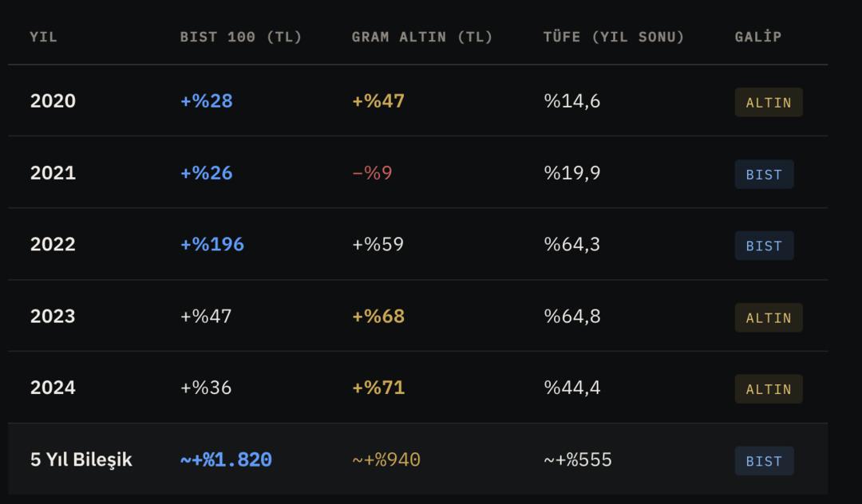Click the red -%9 gold value

[x=372, y=173]
